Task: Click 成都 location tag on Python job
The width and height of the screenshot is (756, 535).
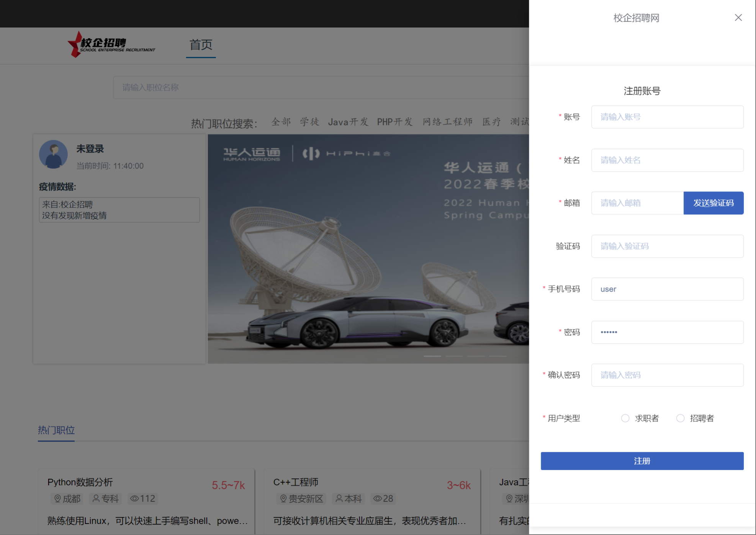Action: click(x=67, y=499)
